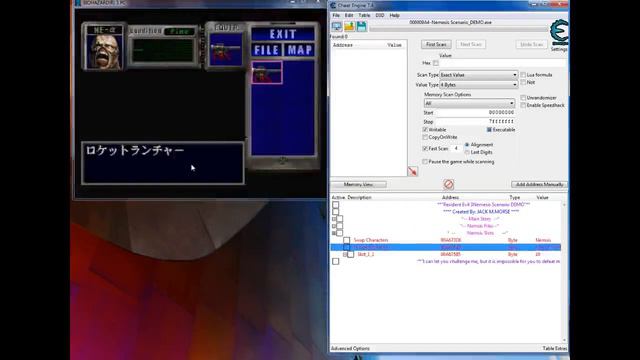
Task: Click the Stop address field
Action: coord(476,122)
